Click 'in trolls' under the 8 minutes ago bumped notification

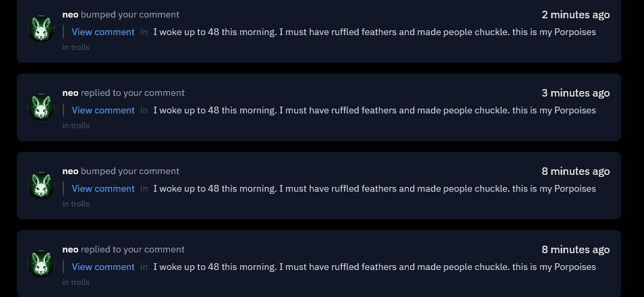[x=76, y=204]
